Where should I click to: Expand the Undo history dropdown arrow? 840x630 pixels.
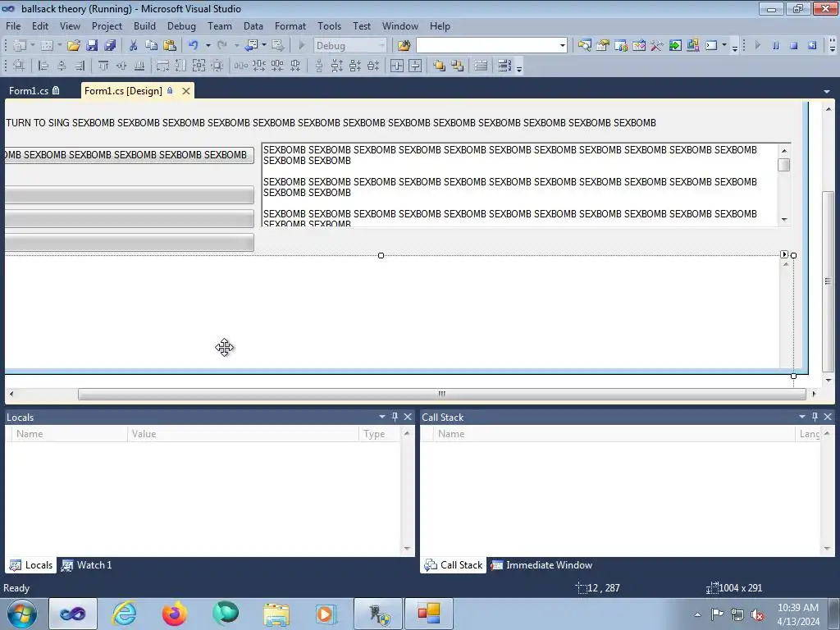(x=208, y=46)
